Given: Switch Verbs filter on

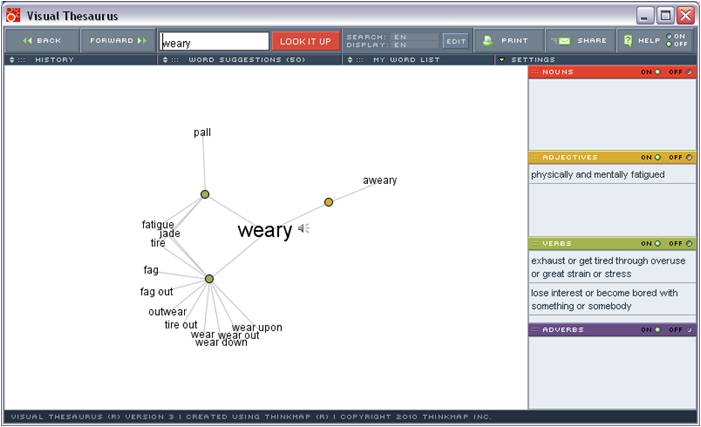Looking at the screenshot, I should 658,243.
